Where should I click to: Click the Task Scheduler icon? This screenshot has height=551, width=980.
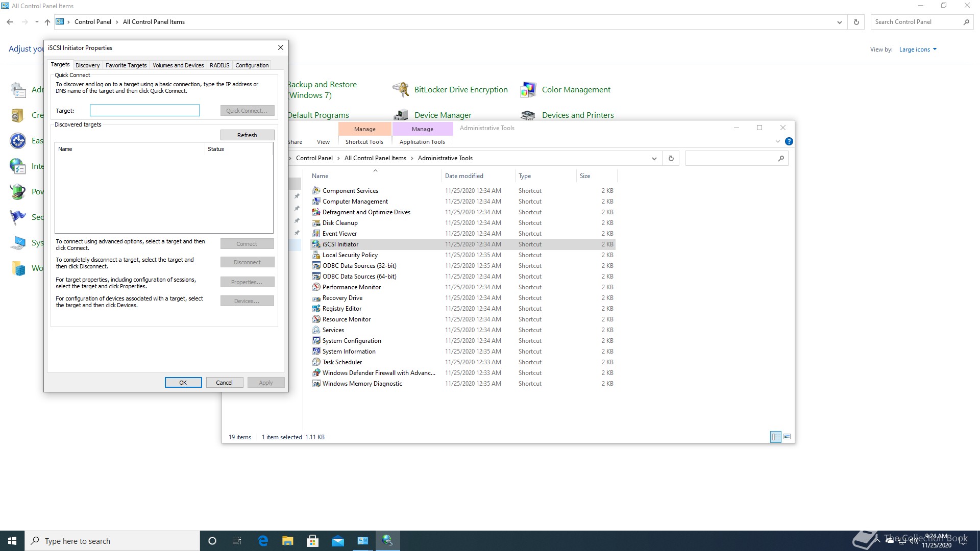point(316,362)
